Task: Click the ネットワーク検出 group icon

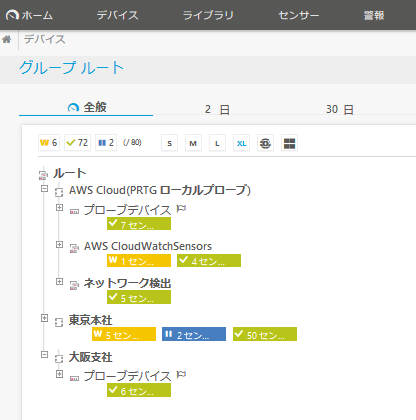Action: pos(74,285)
